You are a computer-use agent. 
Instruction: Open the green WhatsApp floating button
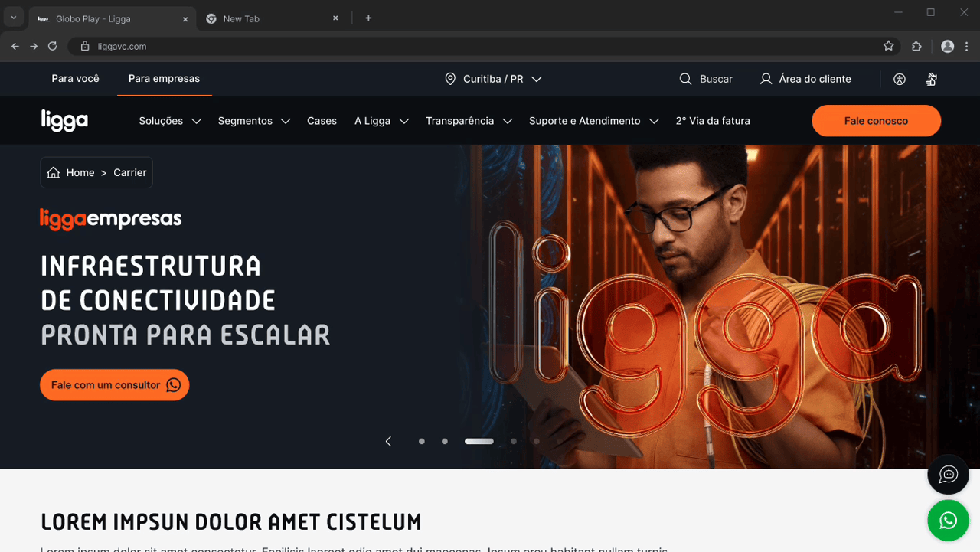948,521
